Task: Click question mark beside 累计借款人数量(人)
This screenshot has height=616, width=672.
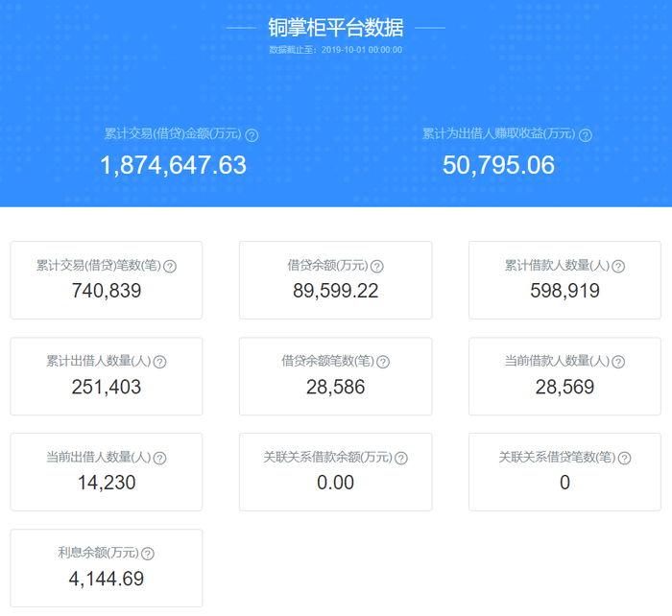Action: (x=618, y=267)
